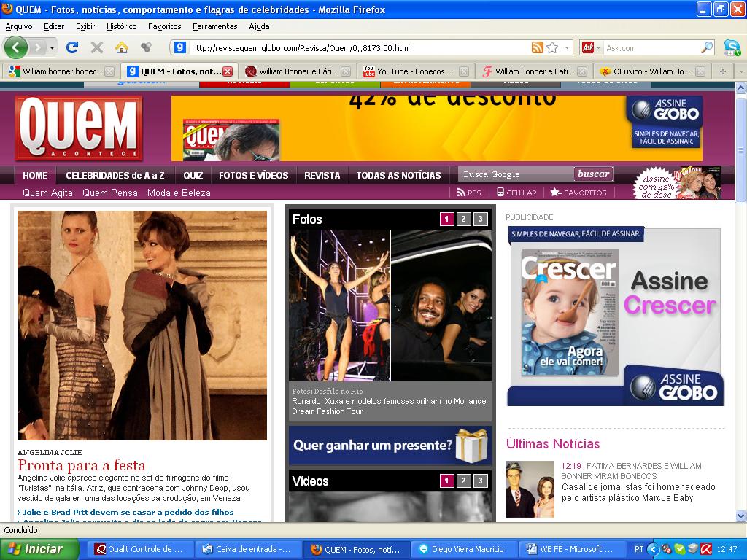Click the Bonner and Fátima dolls thumbnail

point(530,489)
